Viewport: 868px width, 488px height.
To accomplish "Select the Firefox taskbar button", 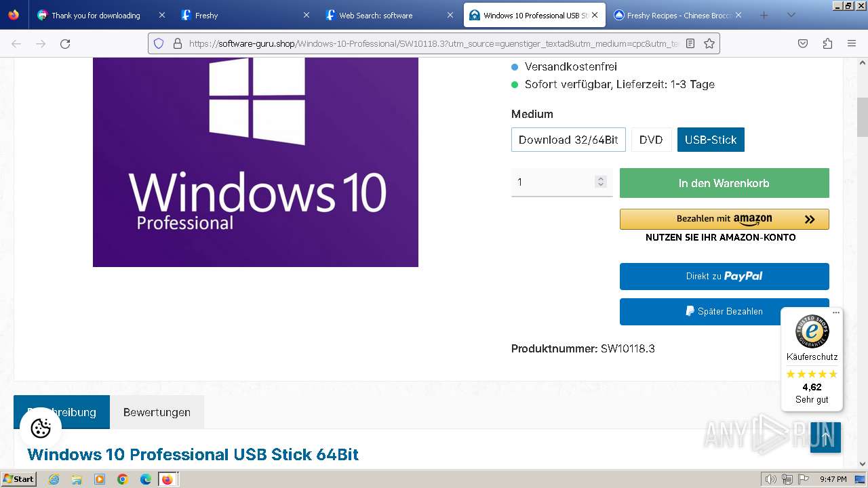I will pyautogui.click(x=168, y=479).
